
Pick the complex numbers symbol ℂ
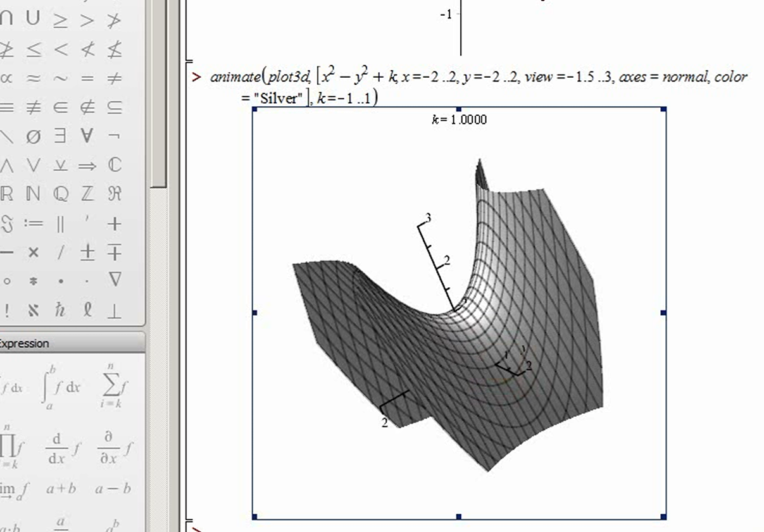[115, 166]
